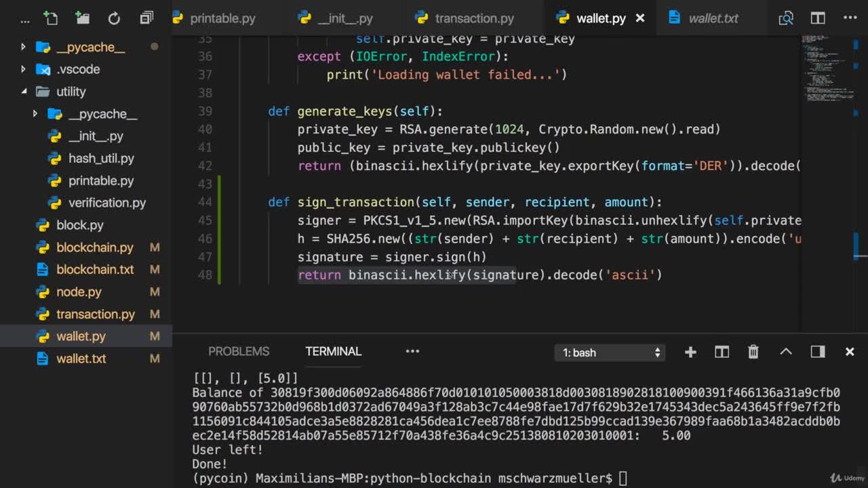Refresh the explorer file tree
Image resolution: width=868 pixels, height=488 pixels.
pyautogui.click(x=114, y=18)
